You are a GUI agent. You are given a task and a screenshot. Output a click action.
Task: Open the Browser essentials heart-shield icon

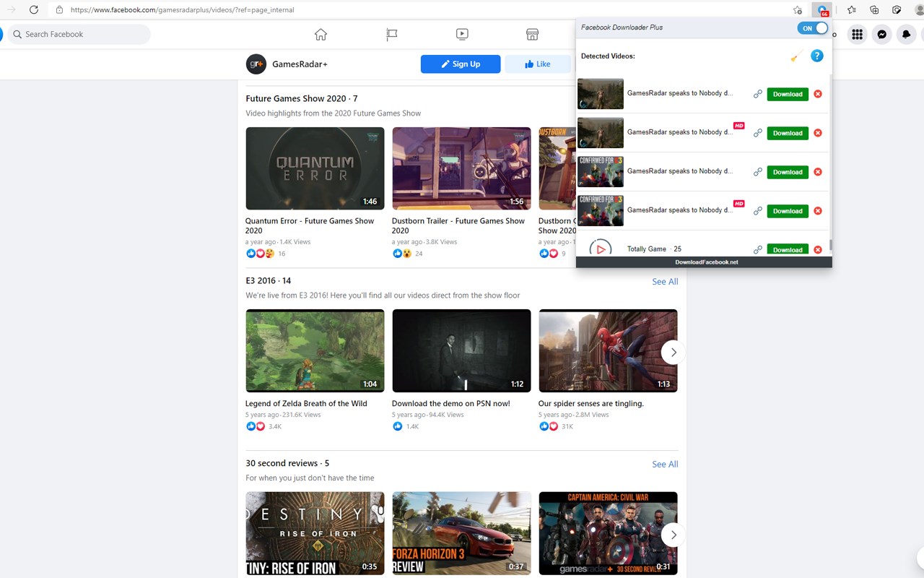tap(897, 10)
